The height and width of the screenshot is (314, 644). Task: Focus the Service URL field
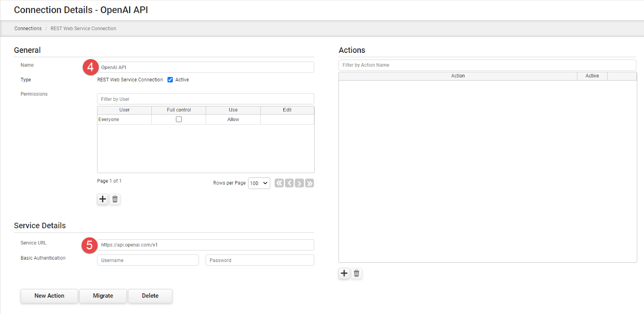pyautogui.click(x=206, y=245)
